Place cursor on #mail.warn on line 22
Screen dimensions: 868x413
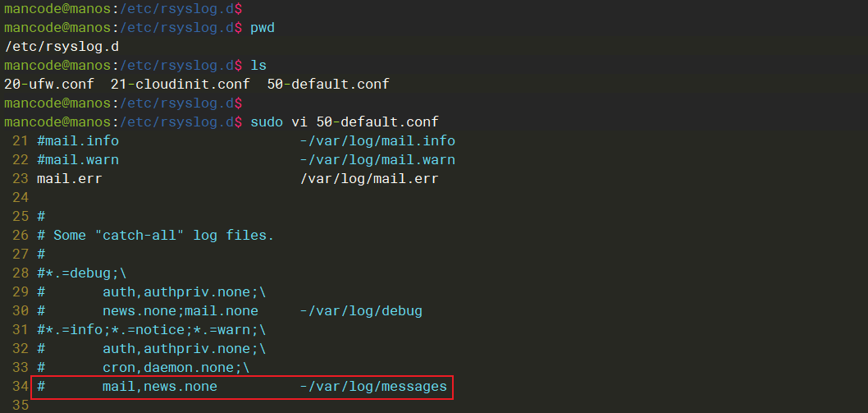pos(77,159)
